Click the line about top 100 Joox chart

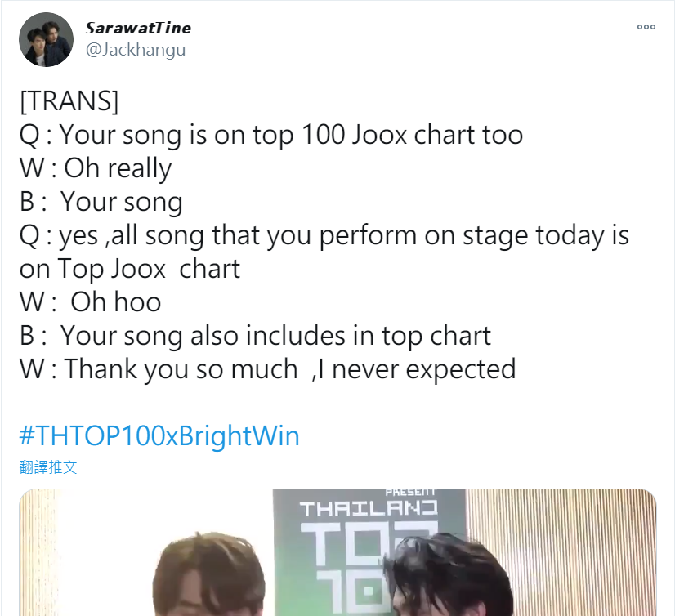click(271, 135)
